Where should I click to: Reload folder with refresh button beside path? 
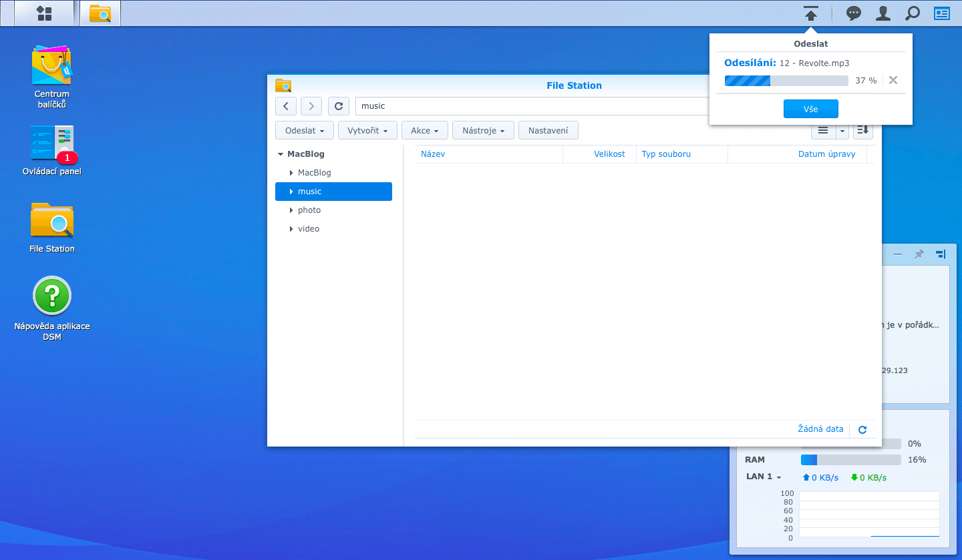pos(339,105)
